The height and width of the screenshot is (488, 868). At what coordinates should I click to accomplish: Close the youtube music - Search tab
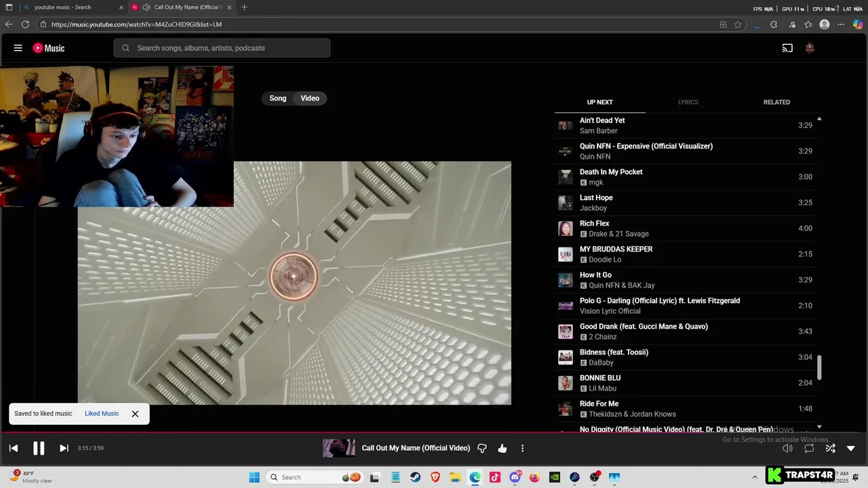coord(121,7)
